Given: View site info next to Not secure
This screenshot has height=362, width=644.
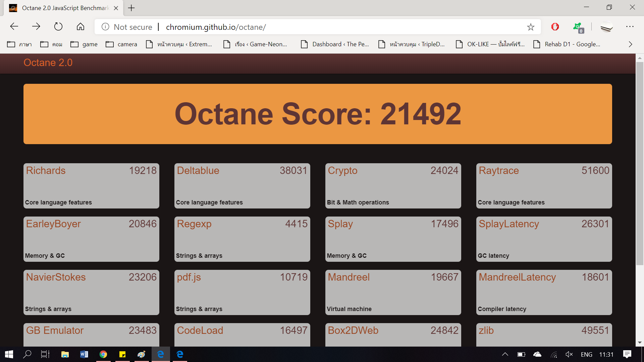Looking at the screenshot, I should [105, 27].
